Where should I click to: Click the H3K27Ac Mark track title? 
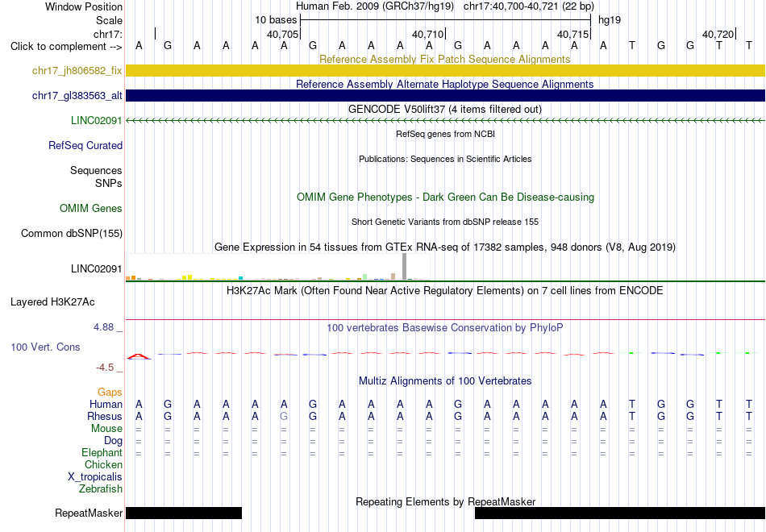point(445,291)
